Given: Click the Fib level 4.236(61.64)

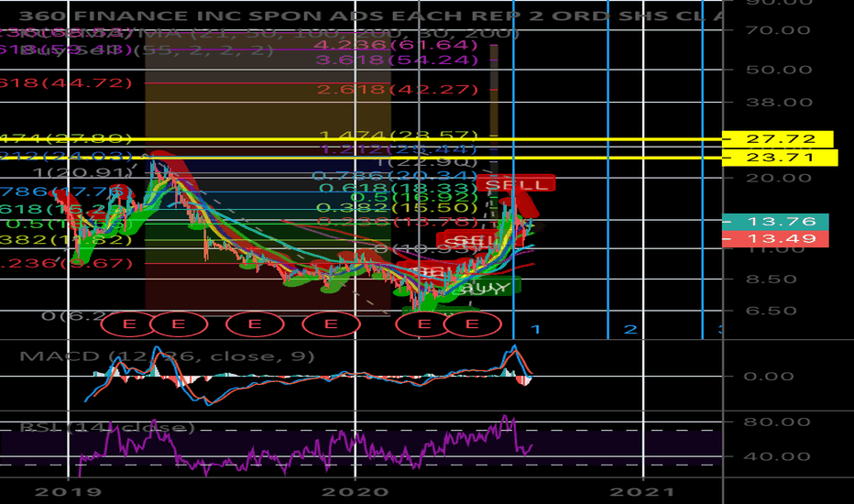Looking at the screenshot, I should click(397, 45).
